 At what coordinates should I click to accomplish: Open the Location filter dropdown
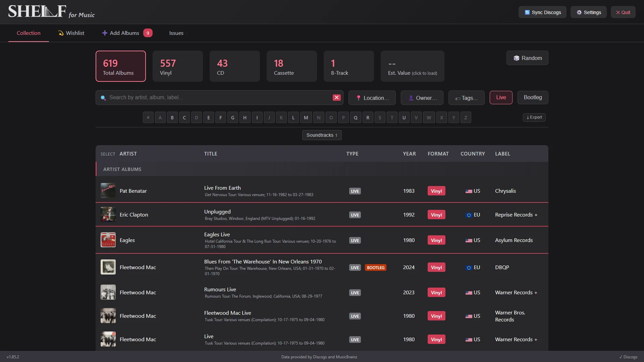pos(372,98)
